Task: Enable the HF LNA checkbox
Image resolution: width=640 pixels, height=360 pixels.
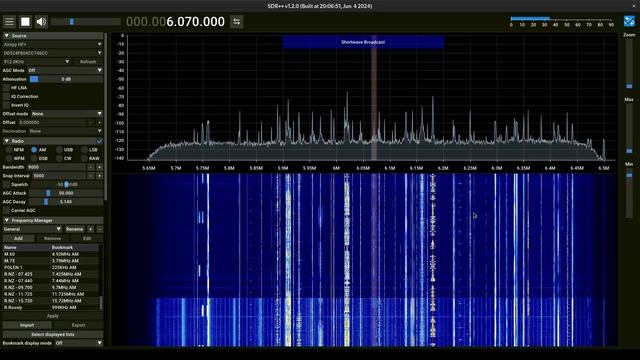Action: pos(6,88)
